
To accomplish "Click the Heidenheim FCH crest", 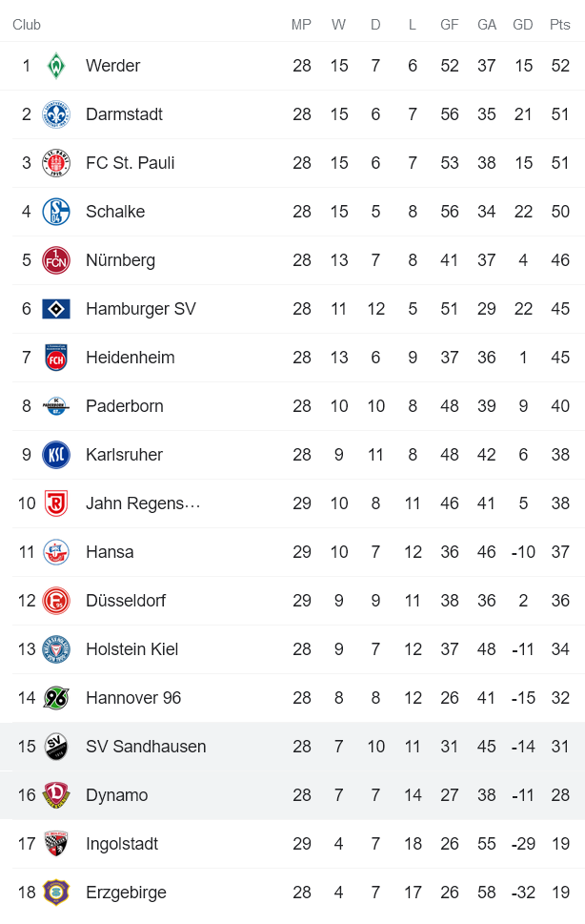I will [56, 358].
